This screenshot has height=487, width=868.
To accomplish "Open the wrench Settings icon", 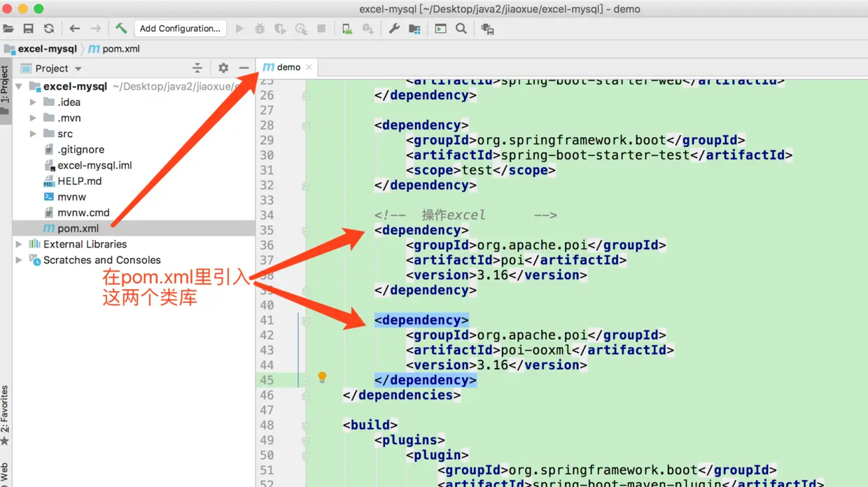I will point(394,29).
